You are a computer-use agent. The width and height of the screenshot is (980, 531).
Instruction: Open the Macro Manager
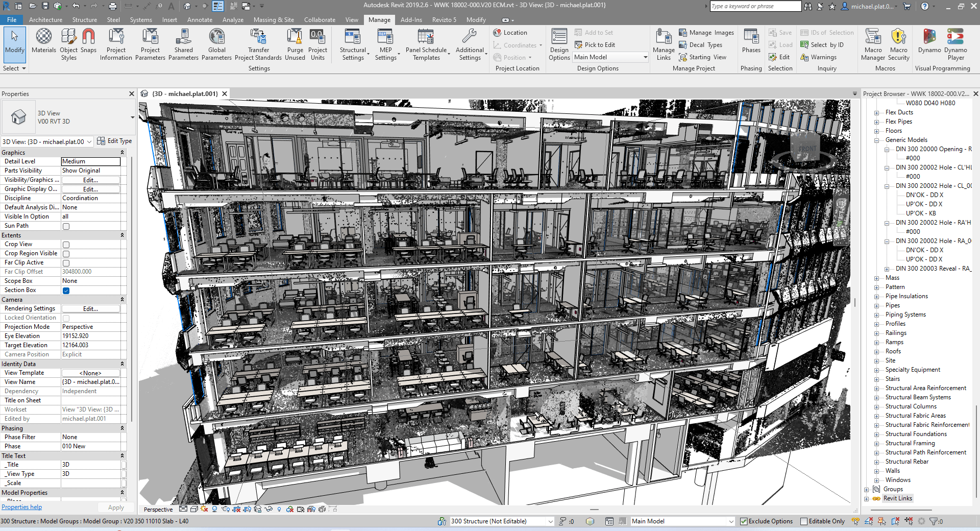pos(873,41)
